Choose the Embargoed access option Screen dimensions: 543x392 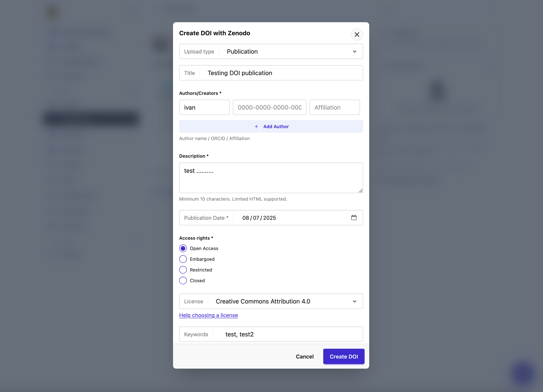pos(183,259)
